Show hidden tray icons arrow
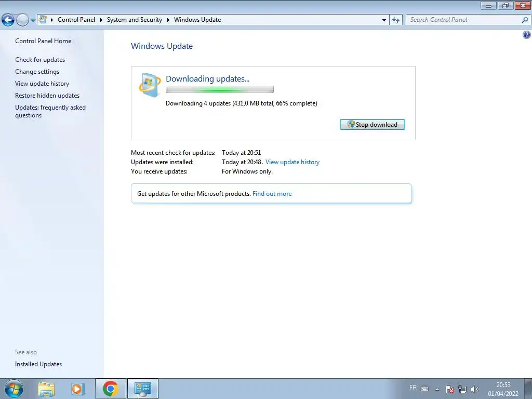The image size is (532, 399). [437, 389]
